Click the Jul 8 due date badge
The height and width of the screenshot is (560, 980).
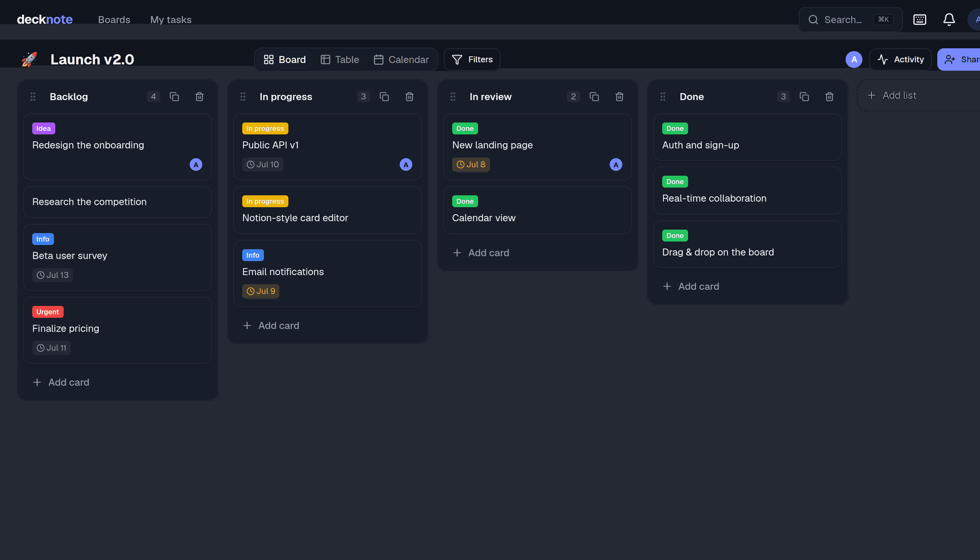(x=471, y=164)
